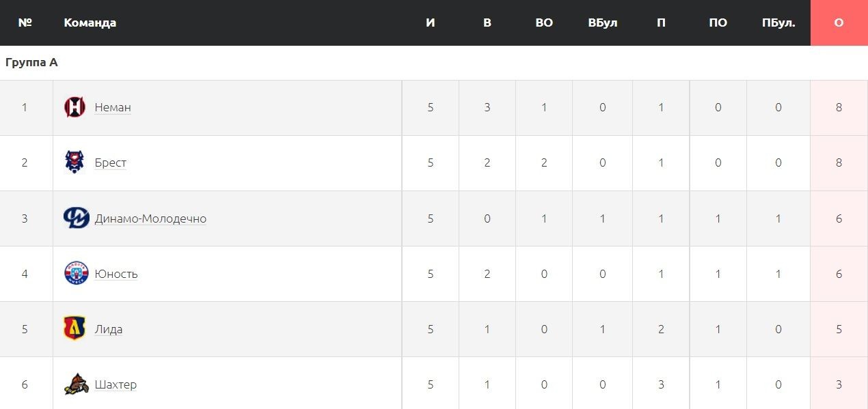Go to the Динамо-Молодечно team page

(x=150, y=218)
